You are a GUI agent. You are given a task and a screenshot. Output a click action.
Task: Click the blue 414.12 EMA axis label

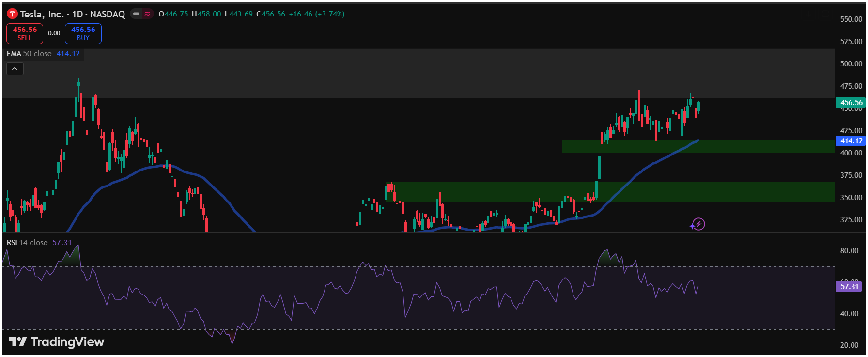pos(851,141)
